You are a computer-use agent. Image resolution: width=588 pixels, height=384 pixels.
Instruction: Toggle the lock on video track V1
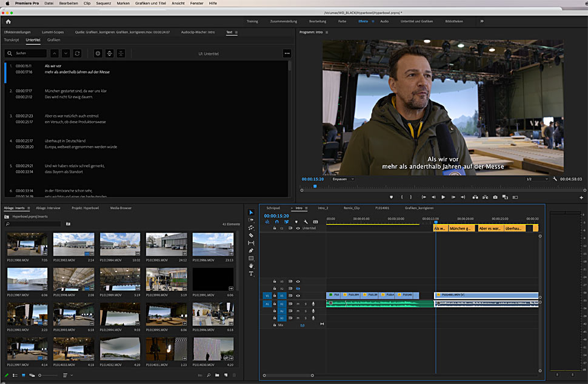(274, 296)
